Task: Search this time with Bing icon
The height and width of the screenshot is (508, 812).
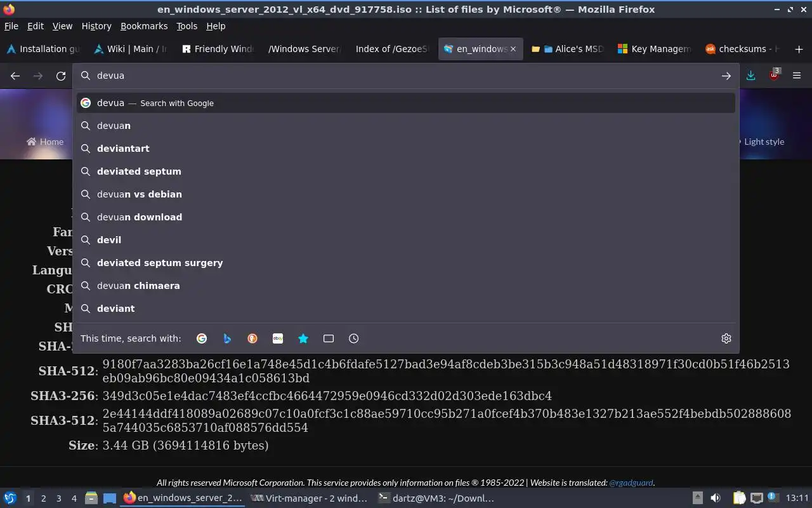Action: (227, 338)
